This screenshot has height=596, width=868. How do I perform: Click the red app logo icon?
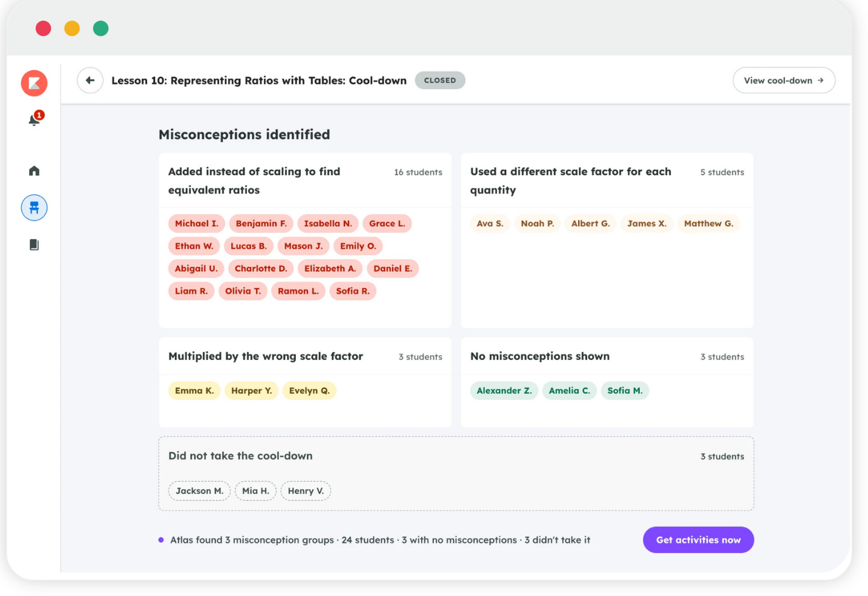pyautogui.click(x=35, y=83)
